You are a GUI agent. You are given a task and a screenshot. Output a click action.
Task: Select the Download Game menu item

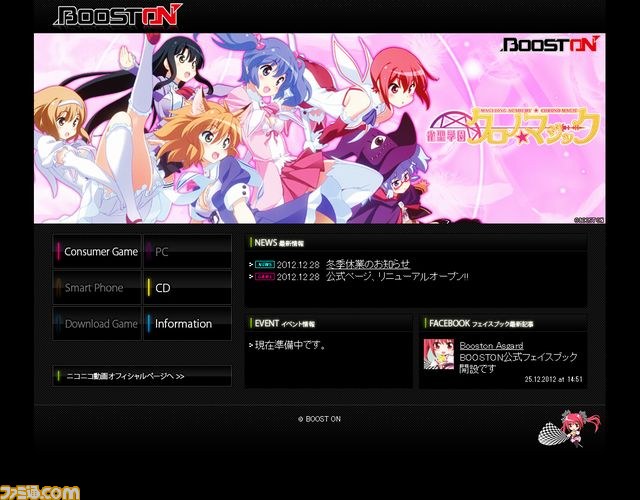click(x=97, y=324)
